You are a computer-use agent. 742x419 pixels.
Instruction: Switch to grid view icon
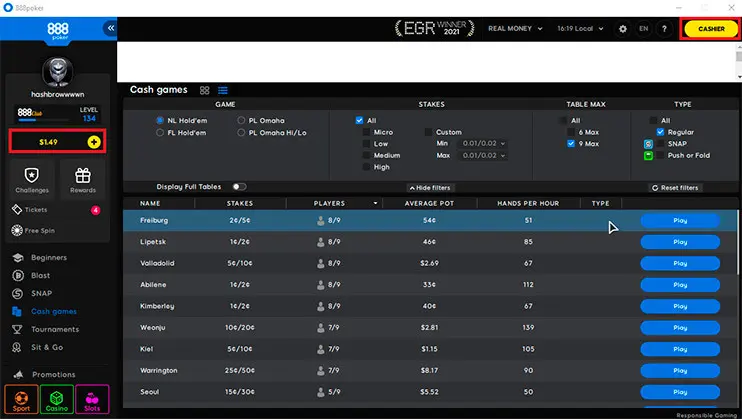point(205,90)
